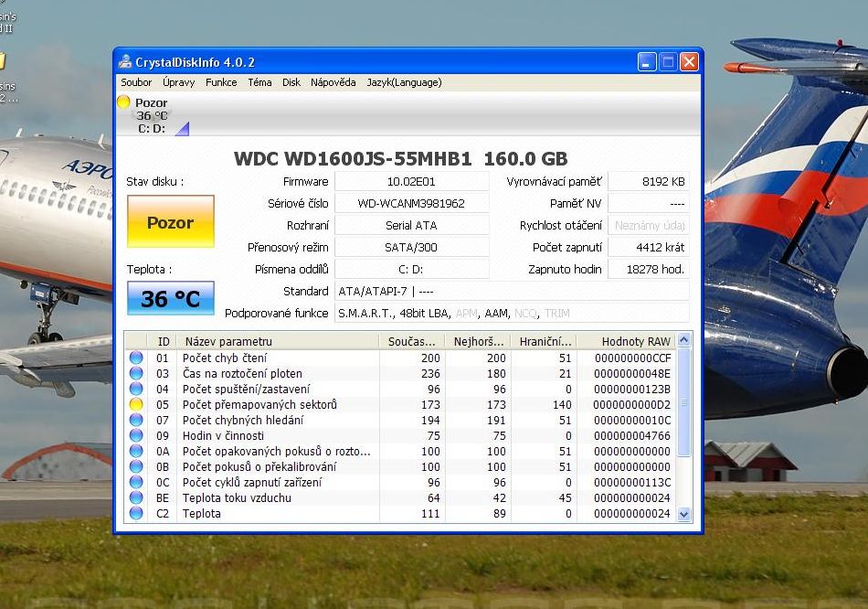868x609 pixels.
Task: Sort by Název parametru column header
Action: (278, 341)
